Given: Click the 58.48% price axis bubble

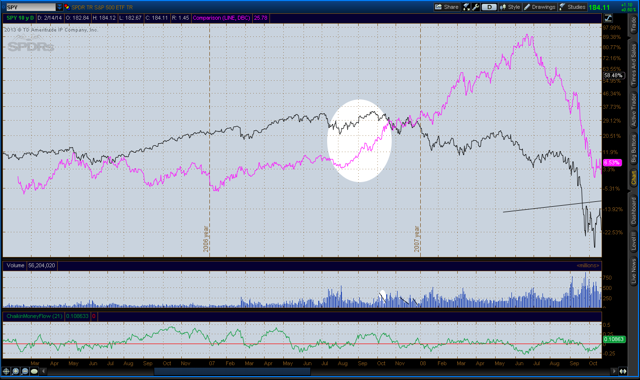Looking at the screenshot, I should pyautogui.click(x=613, y=76).
